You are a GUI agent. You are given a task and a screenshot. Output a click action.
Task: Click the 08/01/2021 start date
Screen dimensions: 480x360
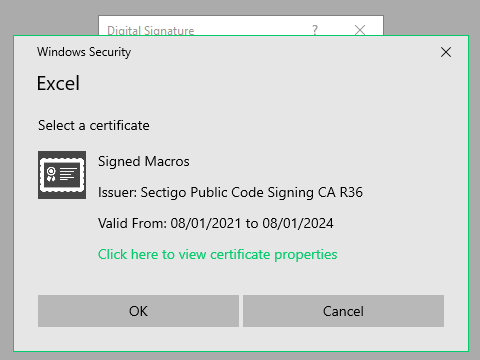206,223
